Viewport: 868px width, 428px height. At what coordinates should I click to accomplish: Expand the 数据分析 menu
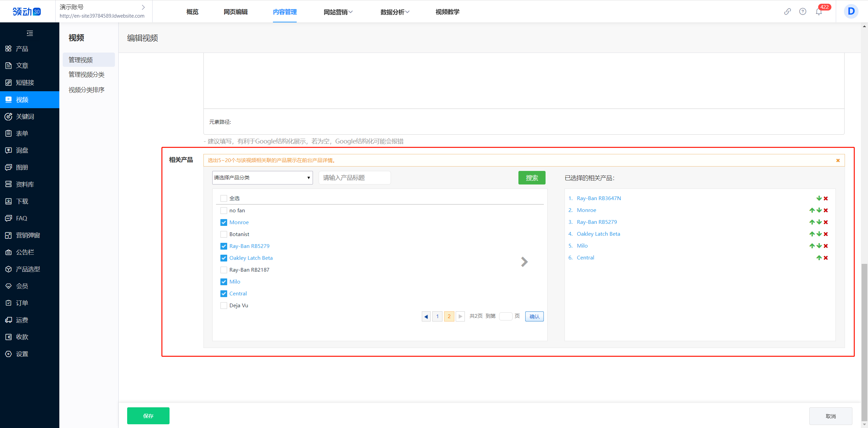pos(395,12)
